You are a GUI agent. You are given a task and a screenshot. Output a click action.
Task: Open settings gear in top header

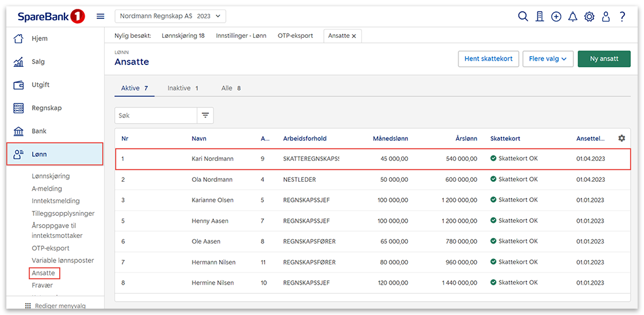tap(589, 17)
